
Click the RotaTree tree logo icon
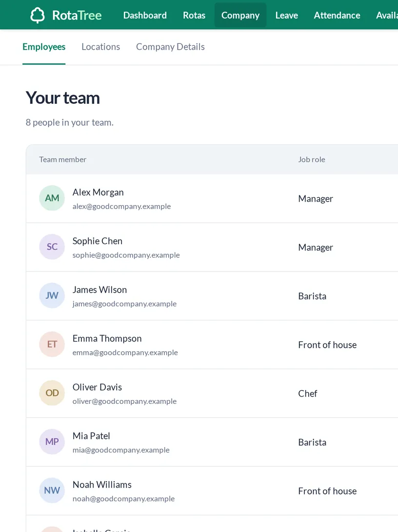[38, 15]
